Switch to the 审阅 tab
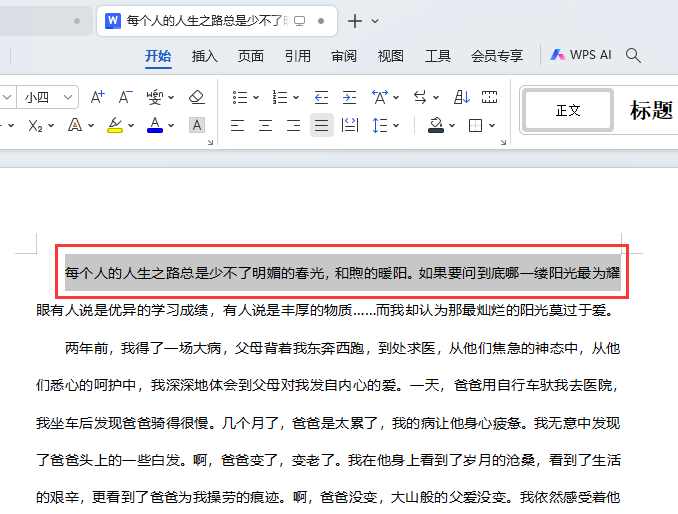This screenshot has height=514, width=678. (344, 56)
